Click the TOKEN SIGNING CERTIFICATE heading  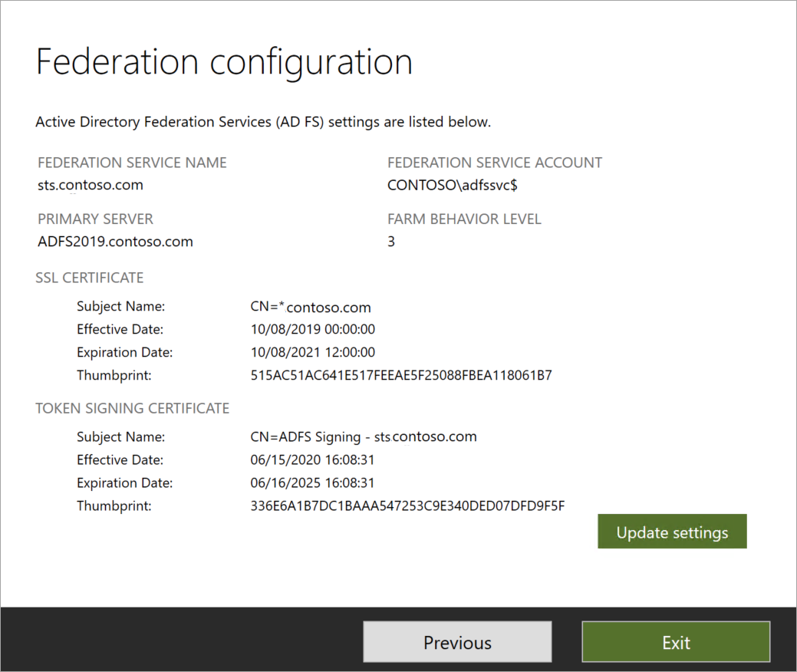point(132,408)
